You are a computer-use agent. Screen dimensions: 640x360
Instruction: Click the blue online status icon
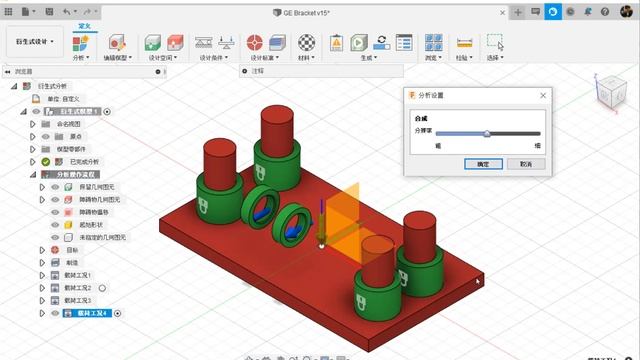553,12
